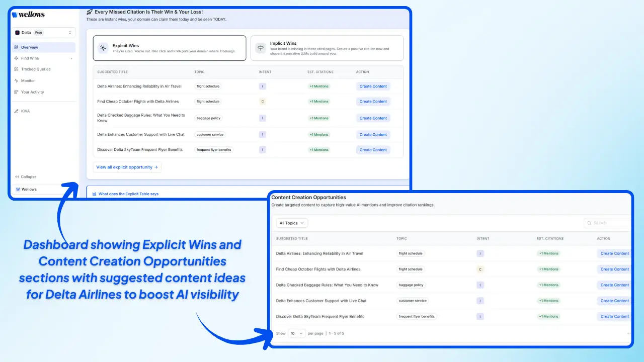
Task: Click the rocket icon in the heading
Action: click(90, 12)
